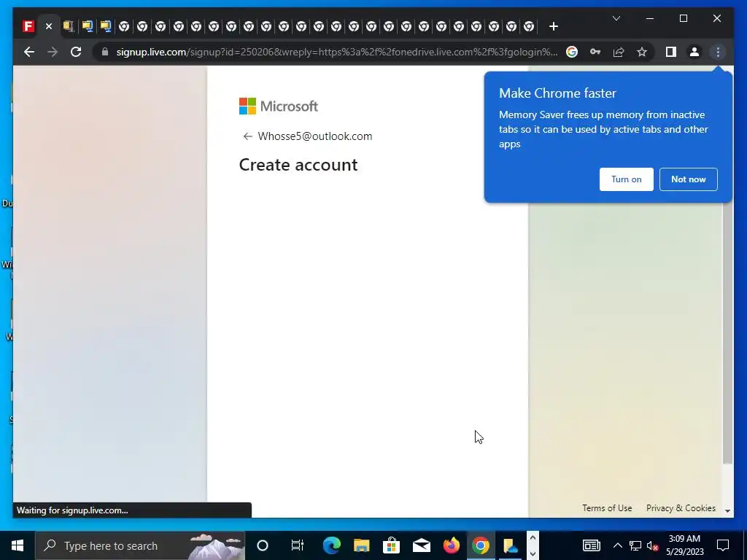Open a new tab with the plus button
747x560 pixels.
click(553, 27)
